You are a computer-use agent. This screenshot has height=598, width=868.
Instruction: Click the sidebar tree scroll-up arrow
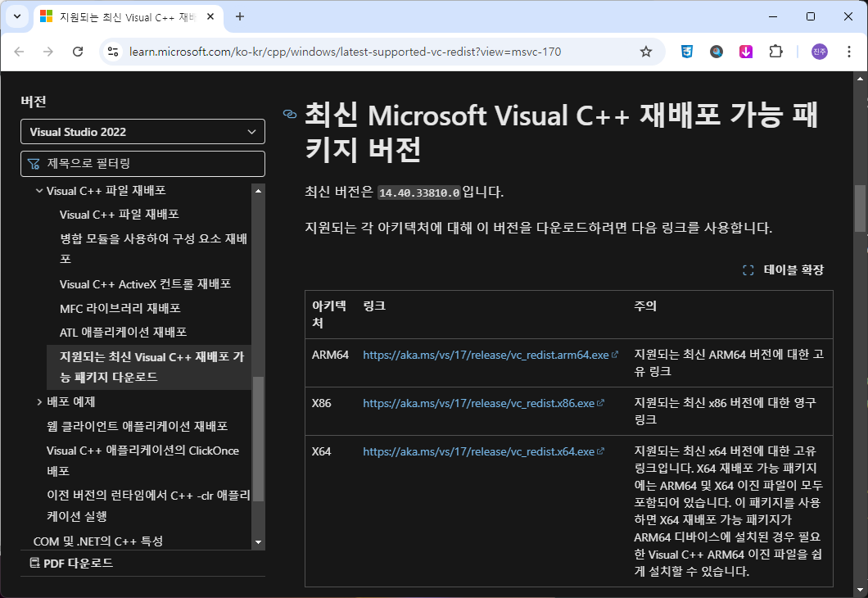(258, 191)
